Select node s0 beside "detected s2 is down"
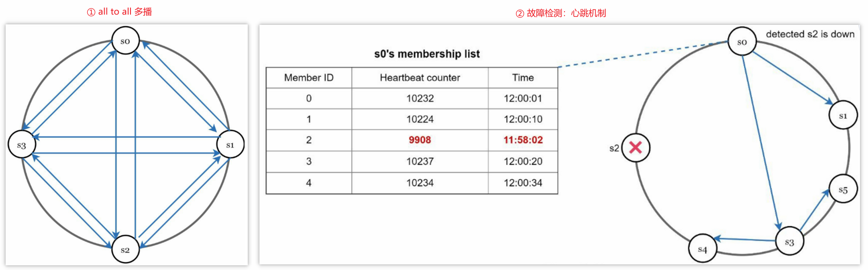 point(742,42)
